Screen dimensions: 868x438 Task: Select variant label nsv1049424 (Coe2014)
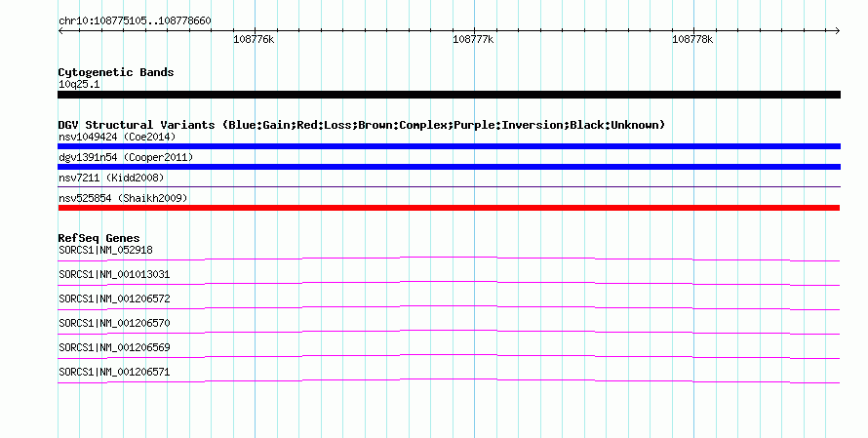click(117, 137)
